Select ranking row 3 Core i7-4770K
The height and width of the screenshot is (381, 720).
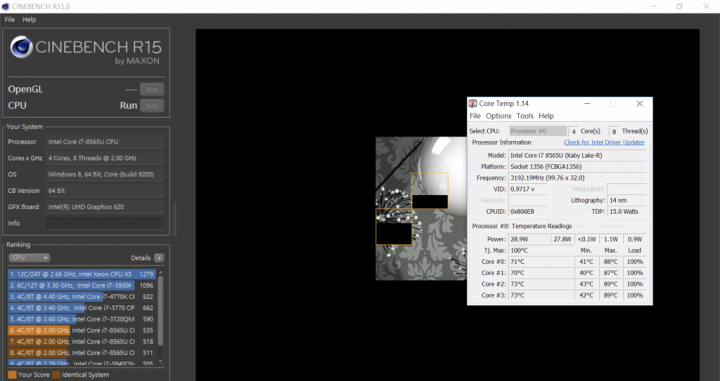(82, 297)
